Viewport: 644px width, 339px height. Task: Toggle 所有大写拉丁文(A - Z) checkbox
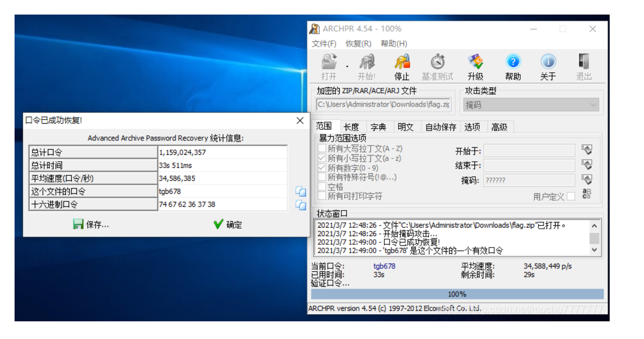click(322, 148)
